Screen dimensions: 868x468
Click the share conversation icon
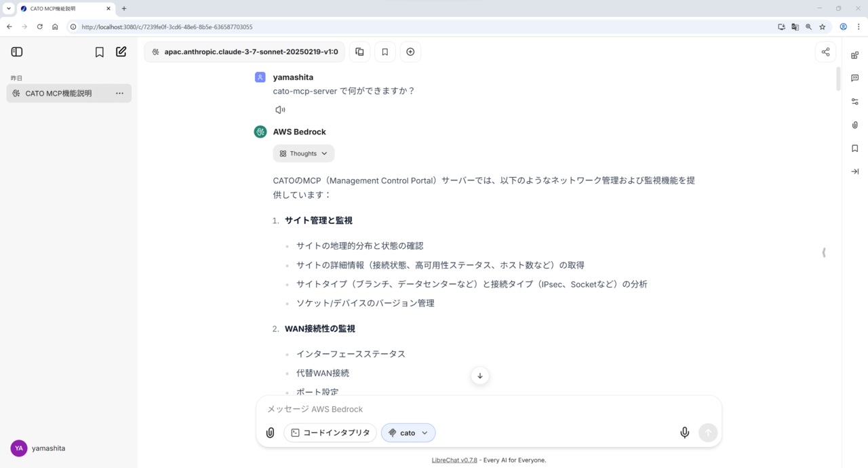[x=825, y=52]
